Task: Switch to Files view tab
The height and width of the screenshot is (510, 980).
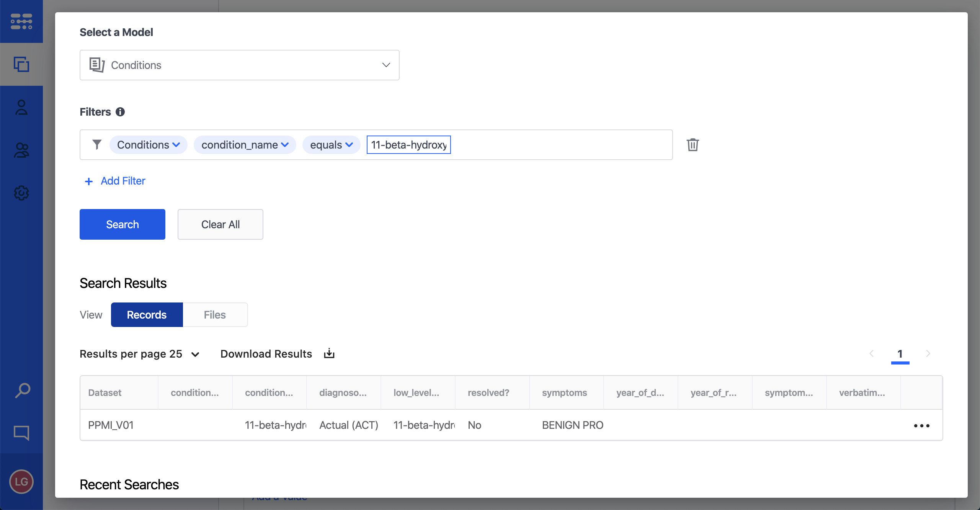Action: pos(215,315)
